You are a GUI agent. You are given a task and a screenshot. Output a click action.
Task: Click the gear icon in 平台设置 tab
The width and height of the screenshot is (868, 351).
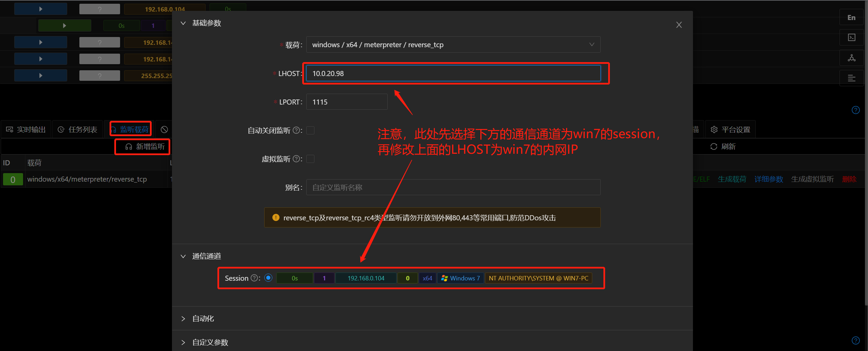[x=714, y=130]
